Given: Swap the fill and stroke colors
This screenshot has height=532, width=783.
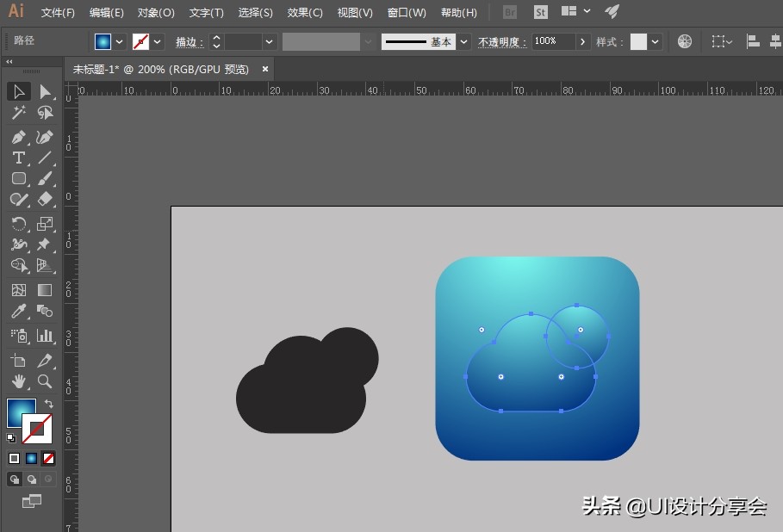Looking at the screenshot, I should (50, 401).
